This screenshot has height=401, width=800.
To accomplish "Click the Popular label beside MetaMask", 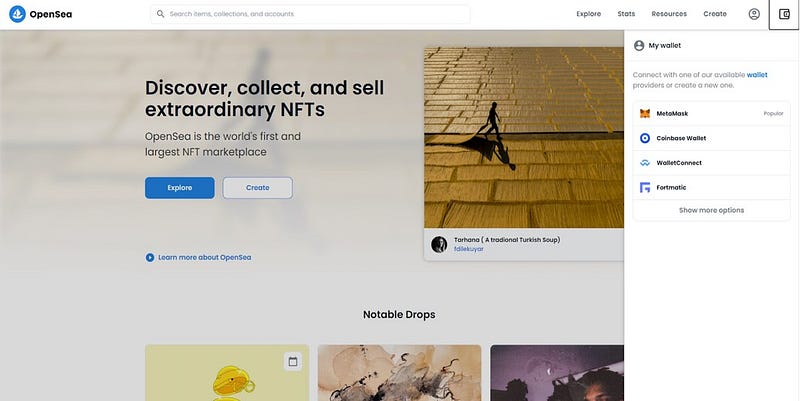I will click(x=773, y=114).
